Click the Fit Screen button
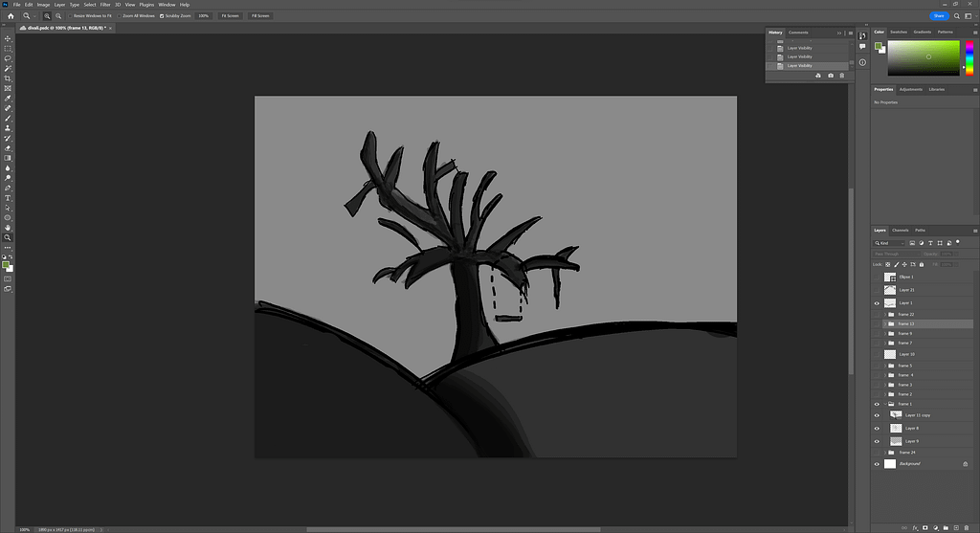This screenshot has height=533, width=980. click(230, 16)
